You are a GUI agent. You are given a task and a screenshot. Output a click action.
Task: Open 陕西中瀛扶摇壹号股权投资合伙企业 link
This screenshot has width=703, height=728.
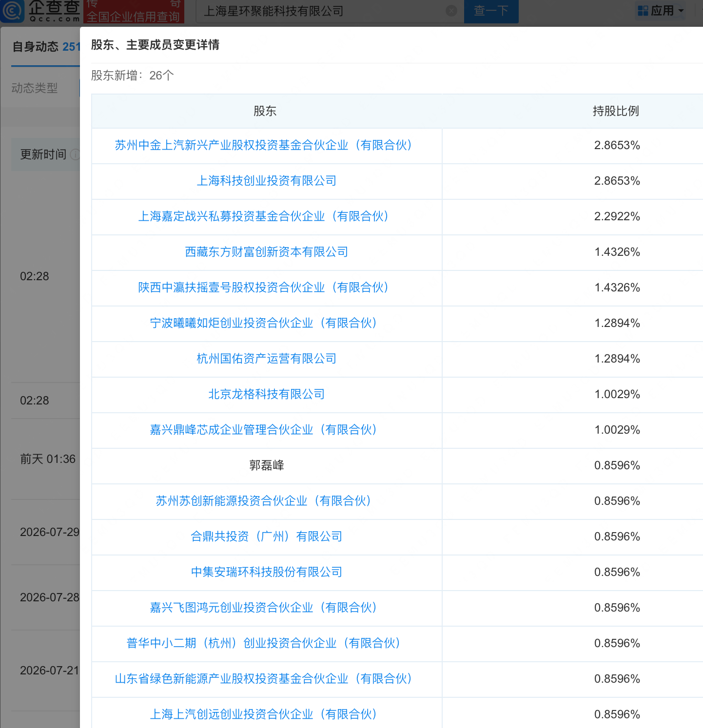(x=264, y=287)
